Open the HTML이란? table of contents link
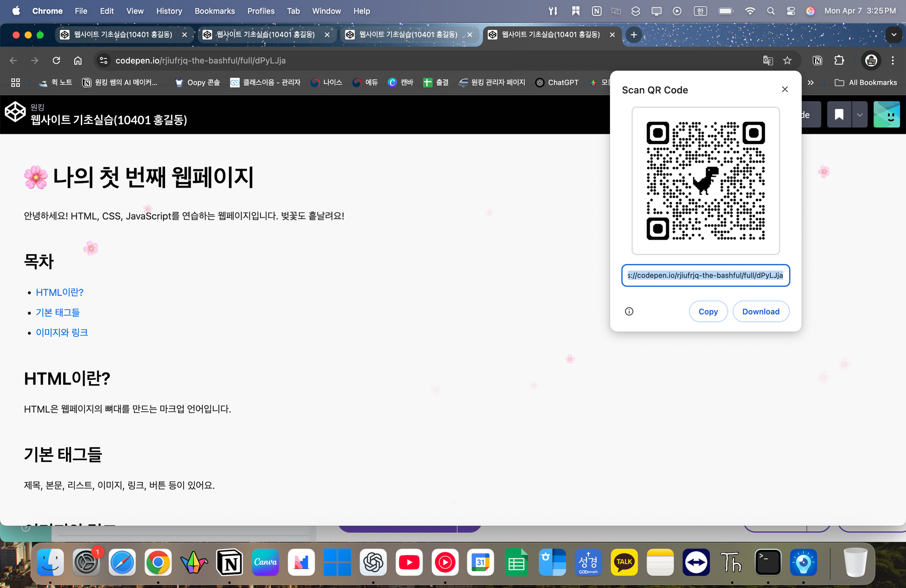 coord(60,292)
